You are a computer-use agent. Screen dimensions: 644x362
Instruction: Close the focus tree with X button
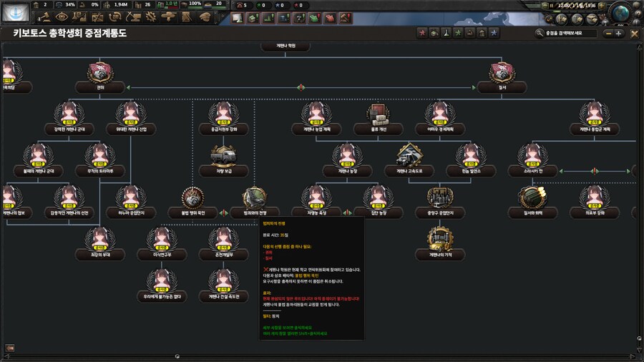click(x=634, y=33)
